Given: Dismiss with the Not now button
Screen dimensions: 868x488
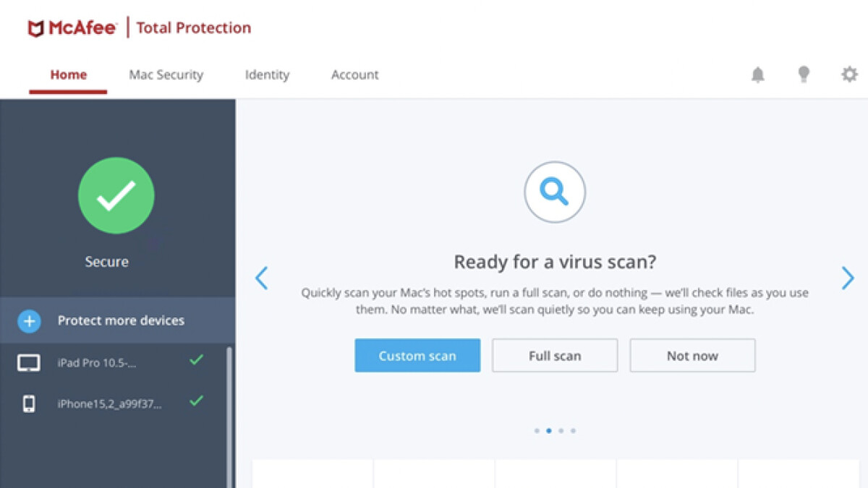Looking at the screenshot, I should [692, 356].
